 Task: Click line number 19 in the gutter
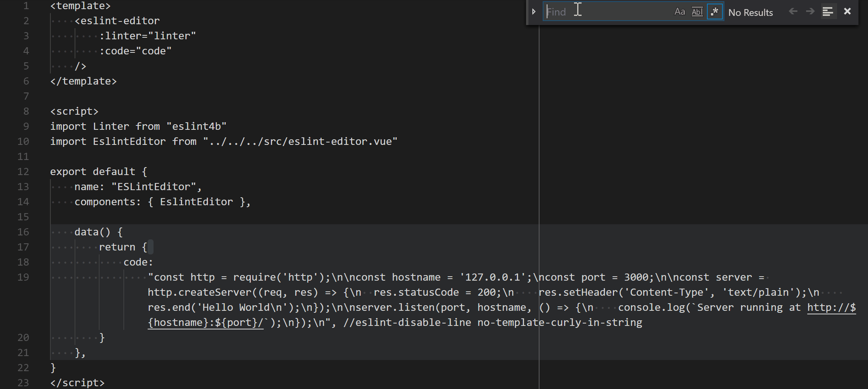[x=23, y=277]
